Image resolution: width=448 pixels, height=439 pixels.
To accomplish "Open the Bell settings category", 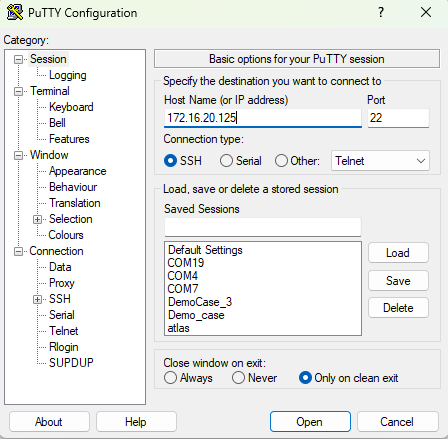I will 57,123.
